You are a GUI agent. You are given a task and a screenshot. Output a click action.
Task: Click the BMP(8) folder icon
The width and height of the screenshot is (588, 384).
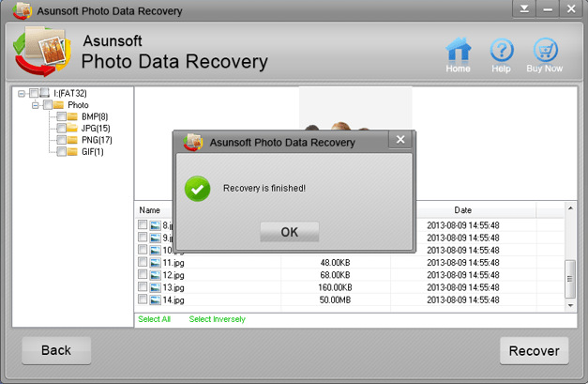point(72,116)
